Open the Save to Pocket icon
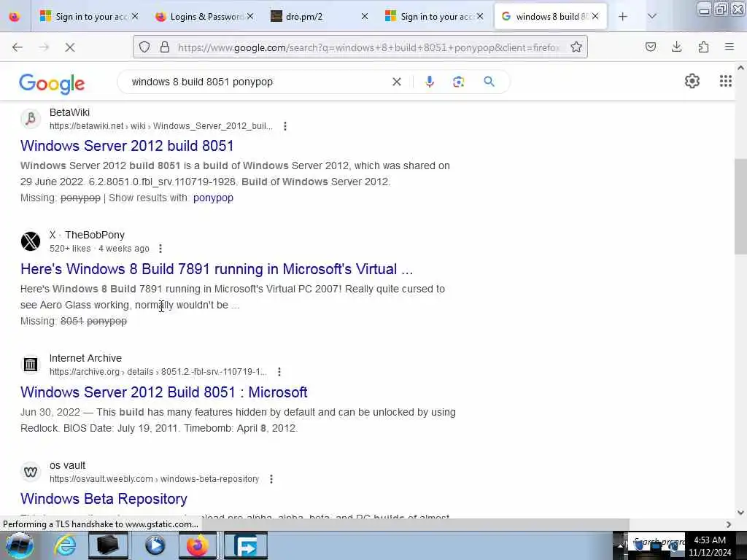 point(650,47)
